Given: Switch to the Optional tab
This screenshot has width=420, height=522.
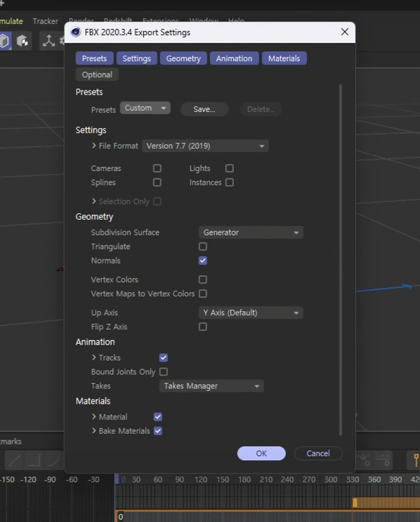Looking at the screenshot, I should tap(97, 74).
